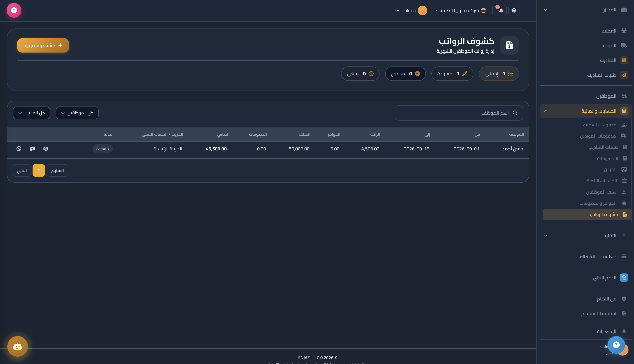Click the السابق pagination button

[x=57, y=170]
